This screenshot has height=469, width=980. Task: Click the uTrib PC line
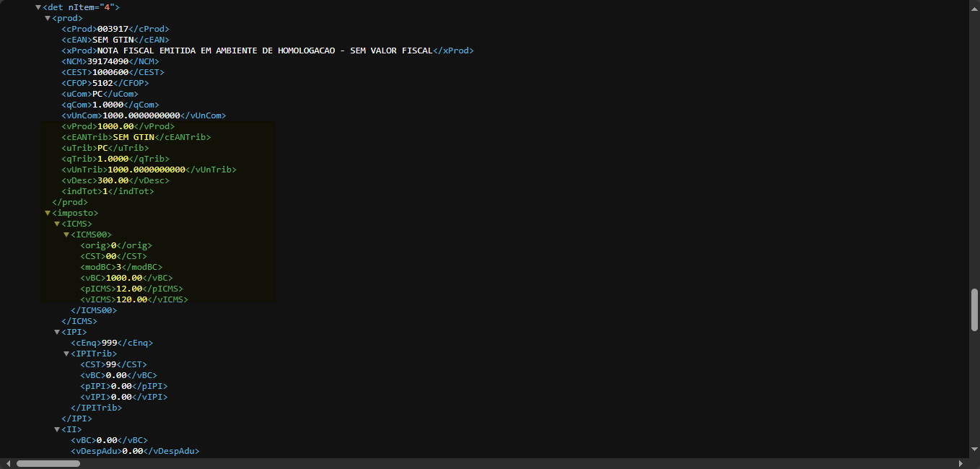[x=105, y=148]
